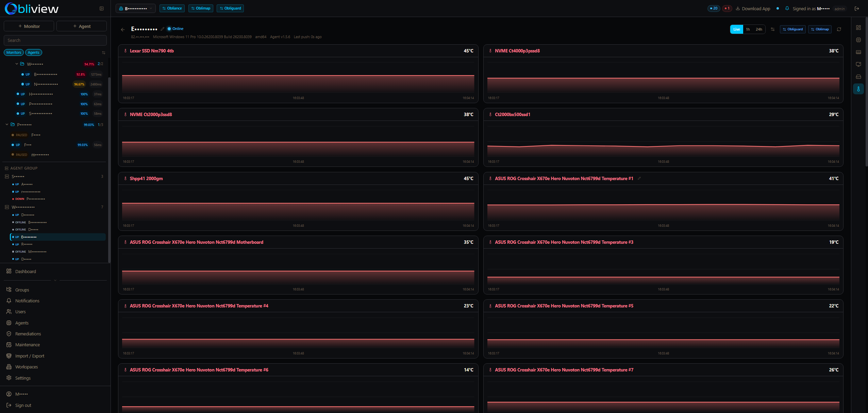This screenshot has width=868, height=413.
Task: Open the notifications bell icon
Action: point(787,9)
